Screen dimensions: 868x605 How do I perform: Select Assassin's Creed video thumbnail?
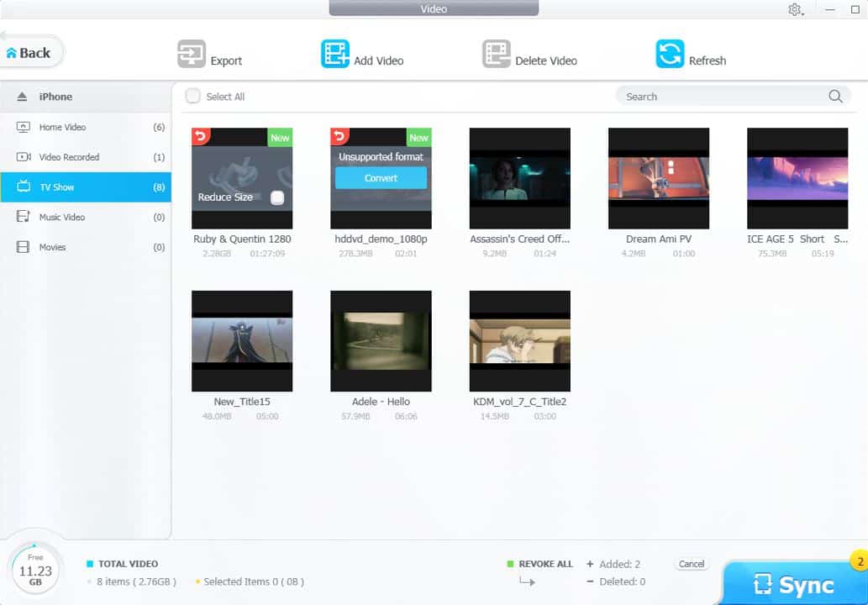coord(520,178)
